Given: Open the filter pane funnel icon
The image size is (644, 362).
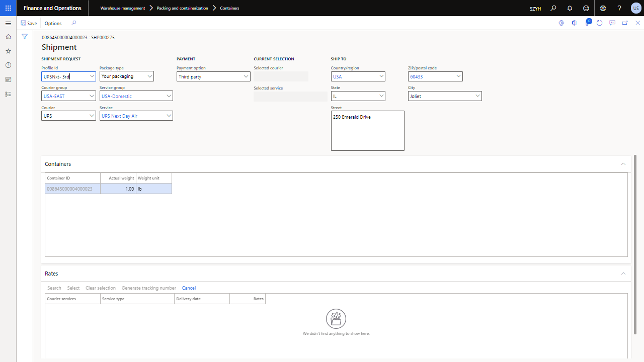Looking at the screenshot, I should (25, 37).
